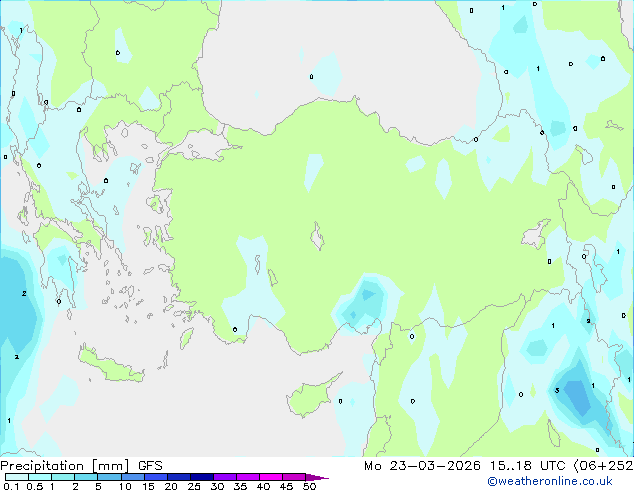This screenshot has width=634, height=490.
Task: Click the '0.5' legend scale label
Action: 35,486
